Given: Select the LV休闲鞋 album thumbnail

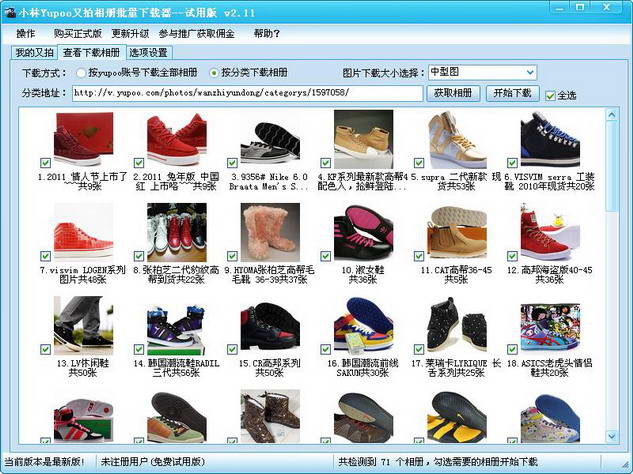Looking at the screenshot, I should click(84, 325).
